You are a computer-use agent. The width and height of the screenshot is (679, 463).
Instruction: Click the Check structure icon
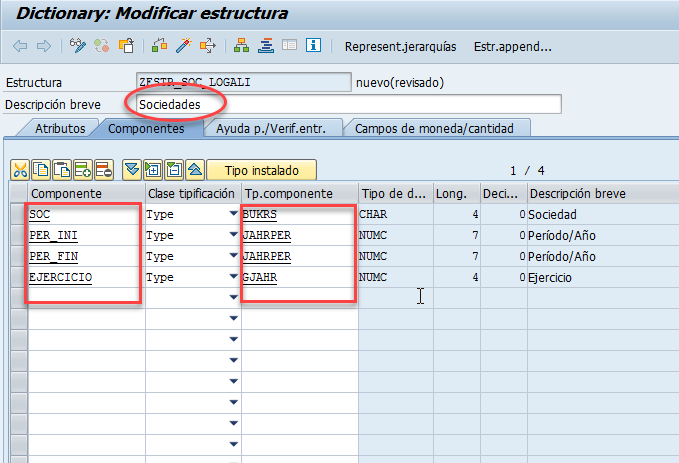tap(159, 45)
